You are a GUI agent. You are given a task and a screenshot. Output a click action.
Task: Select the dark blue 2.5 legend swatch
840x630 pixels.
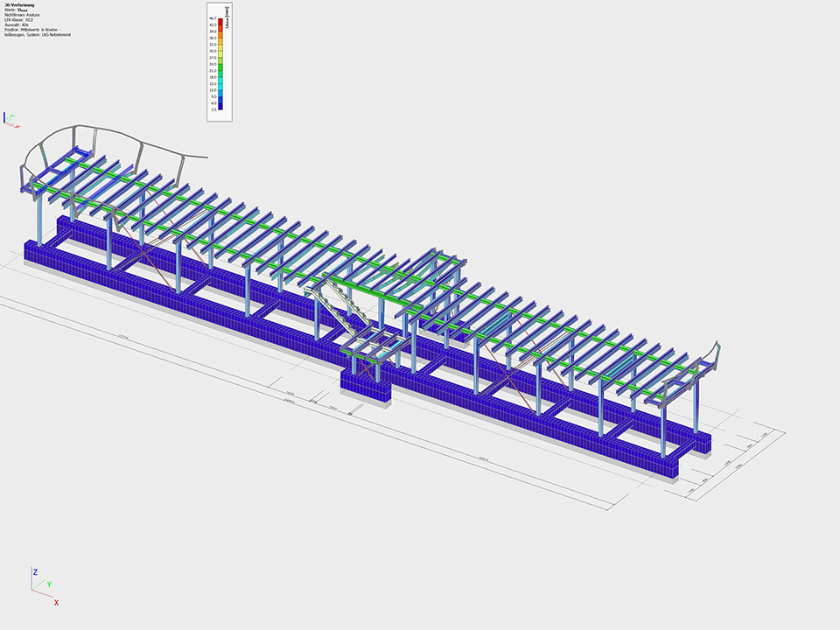220,108
